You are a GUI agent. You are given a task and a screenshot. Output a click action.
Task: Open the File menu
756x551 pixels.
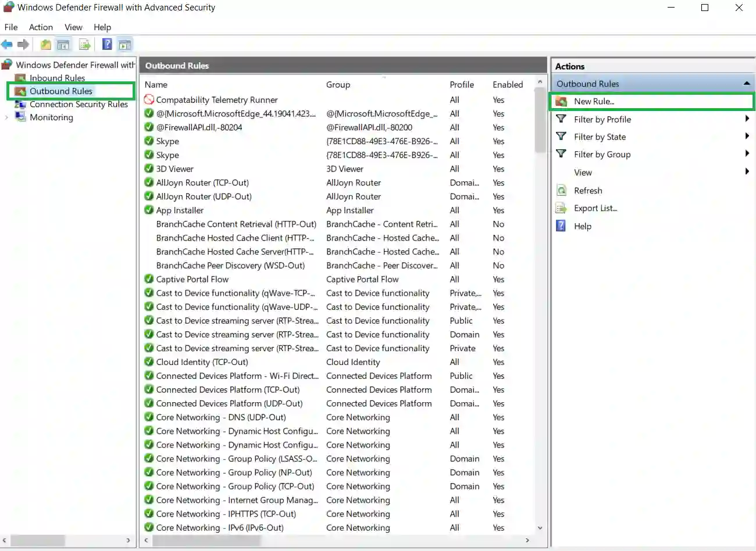pos(11,27)
